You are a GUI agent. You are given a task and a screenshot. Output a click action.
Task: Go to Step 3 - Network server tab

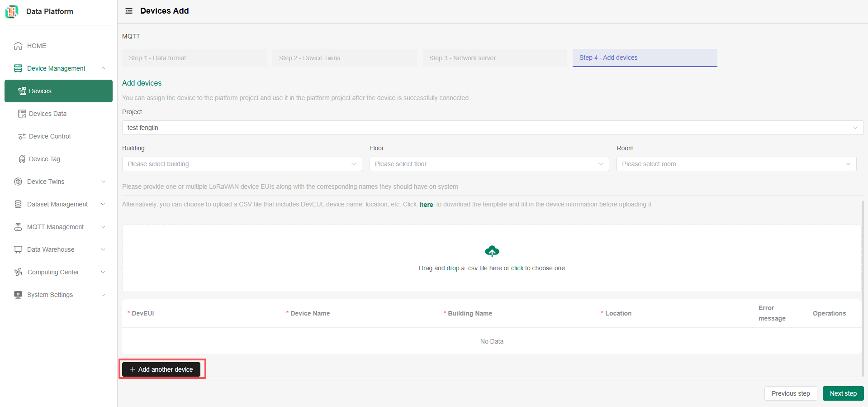(495, 58)
